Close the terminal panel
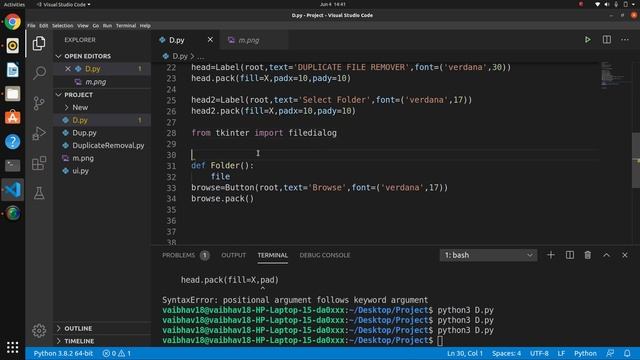Image resolution: width=640 pixels, height=360 pixels. coord(624,255)
